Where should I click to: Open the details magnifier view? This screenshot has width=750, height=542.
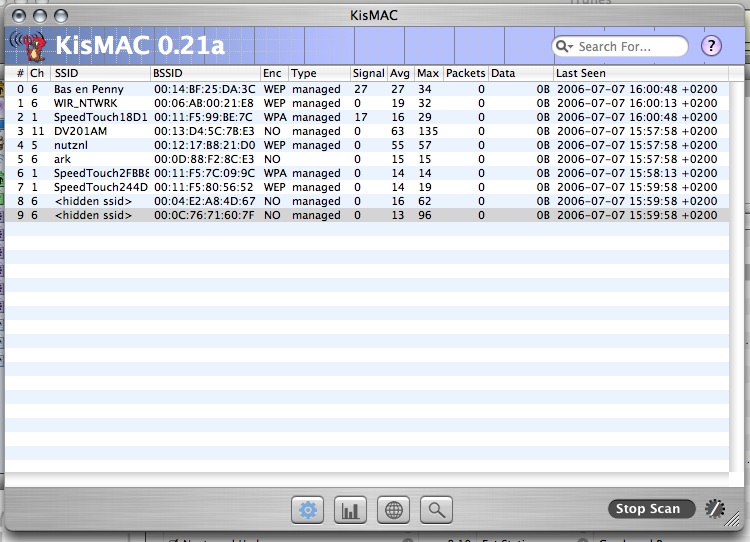click(x=436, y=510)
